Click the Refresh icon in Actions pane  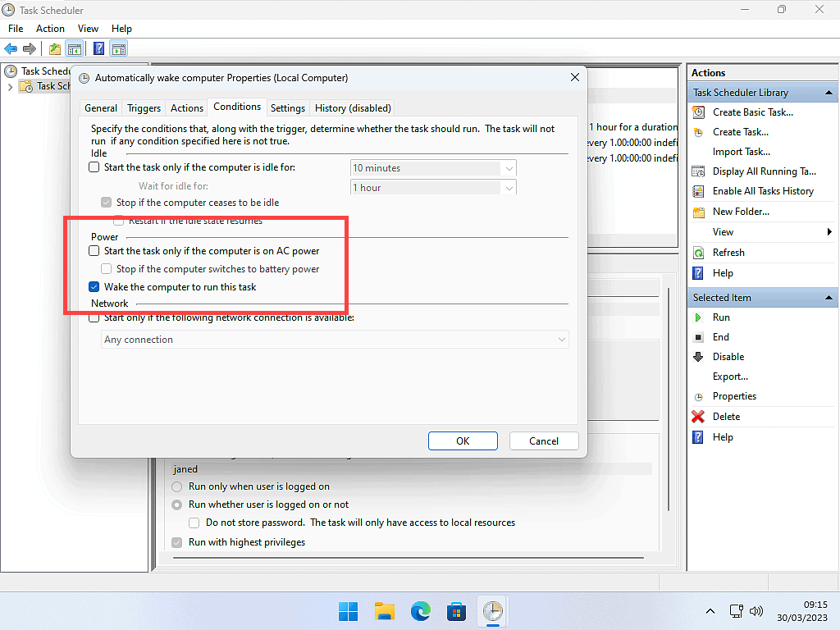tap(698, 253)
